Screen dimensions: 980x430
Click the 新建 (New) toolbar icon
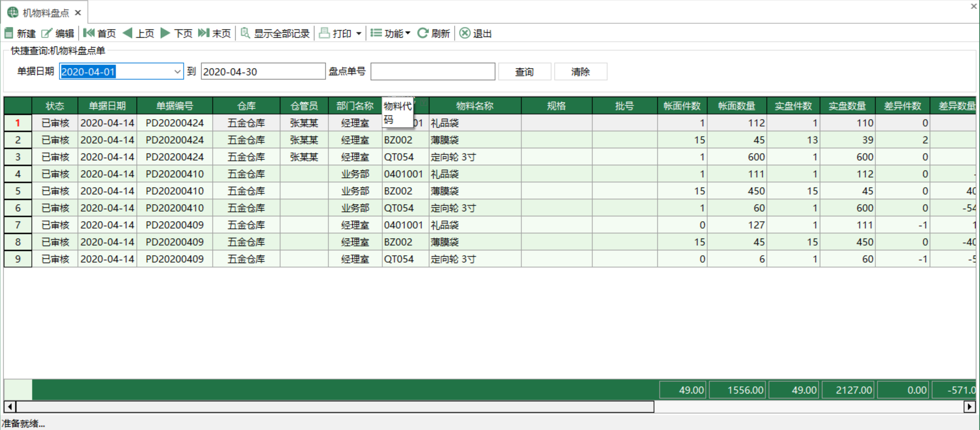pyautogui.click(x=9, y=33)
